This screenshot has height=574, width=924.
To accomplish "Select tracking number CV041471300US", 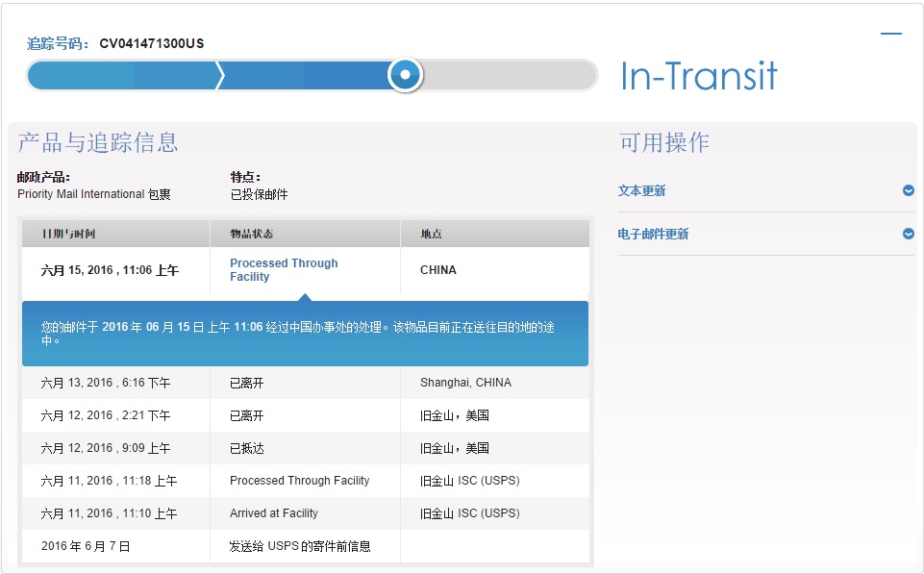I will tap(152, 43).
